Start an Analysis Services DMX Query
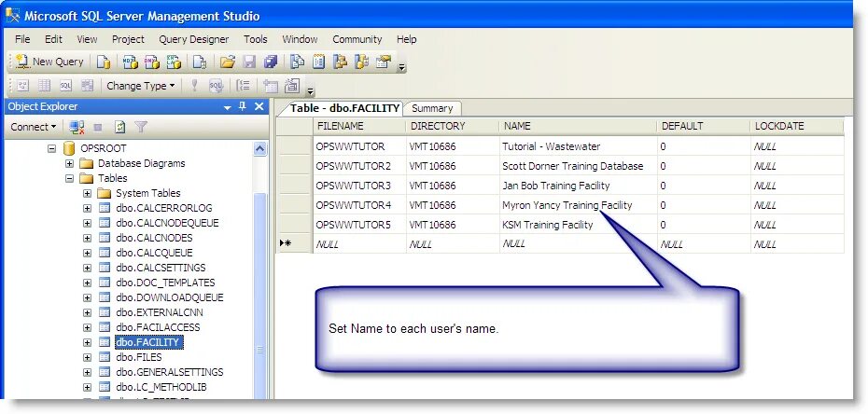The height and width of the screenshot is (414, 868). tap(152, 62)
